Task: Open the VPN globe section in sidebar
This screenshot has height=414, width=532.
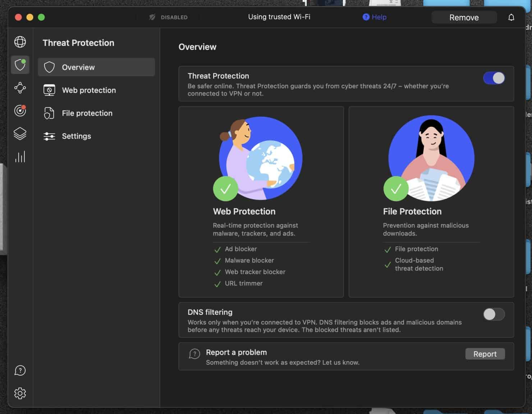Action: pyautogui.click(x=20, y=42)
